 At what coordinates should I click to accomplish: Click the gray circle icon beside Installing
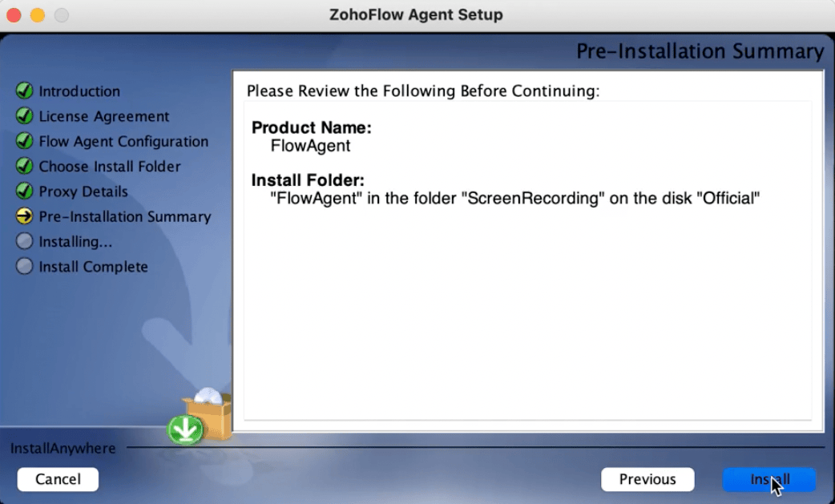[x=25, y=241]
